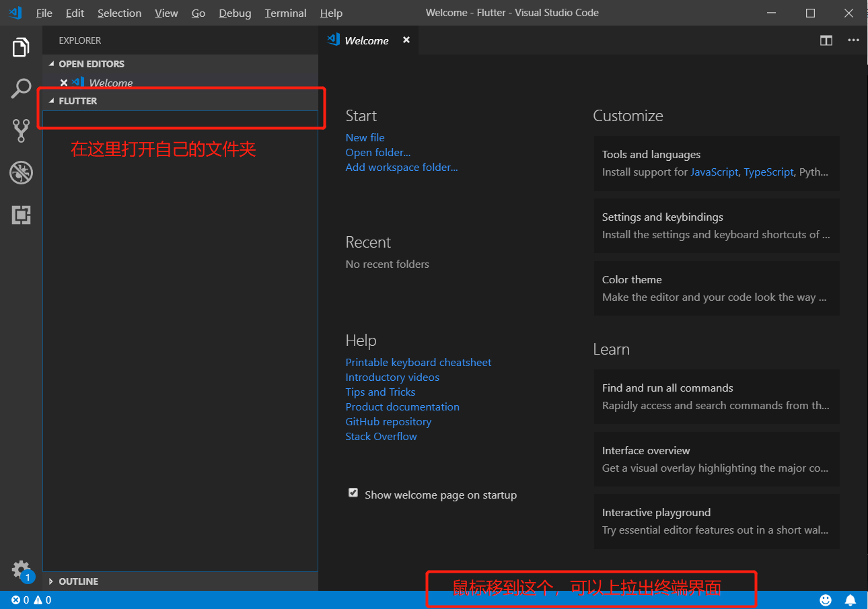
Task: Open the Edit menu
Action: point(75,13)
